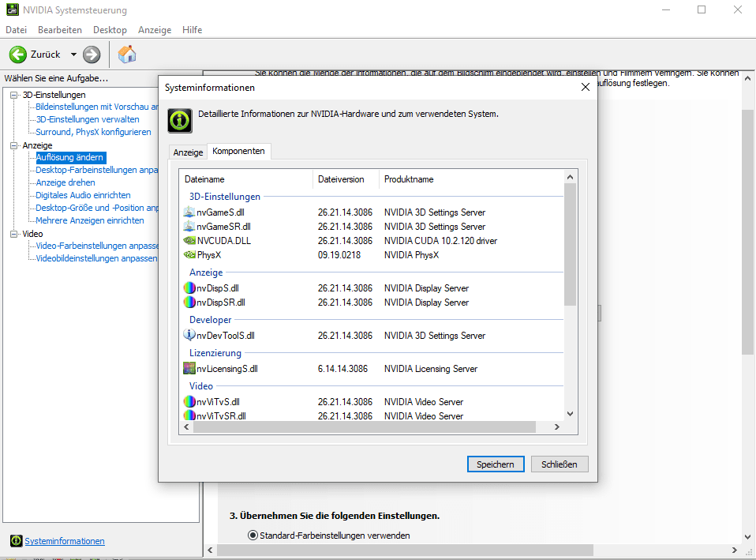Click the green info icon in dialog header
Screen dimensions: 756x560
[180, 120]
